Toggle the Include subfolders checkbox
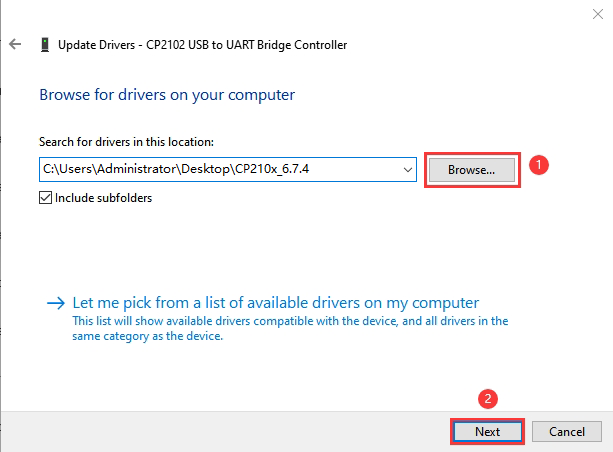This screenshot has width=613, height=452. 45,198
